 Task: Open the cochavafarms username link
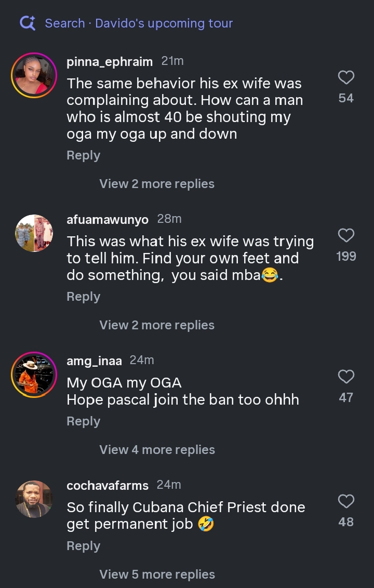click(108, 486)
